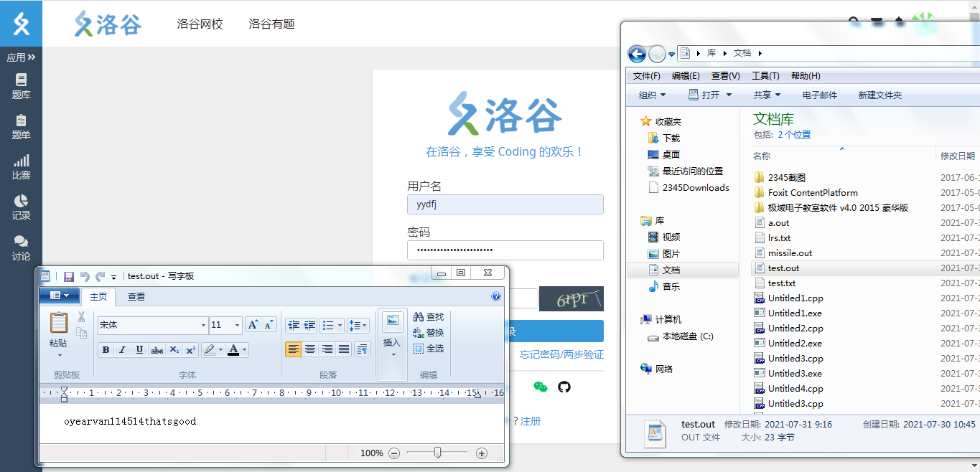Expand the 组织 dropdown in Explorer toolbar

coord(650,94)
